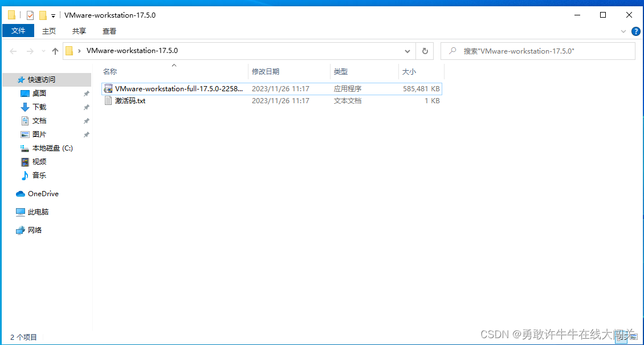644x345 pixels.
Task: Select the VMware-workstation-full-17.5.0 installer file
Action: tap(271, 88)
